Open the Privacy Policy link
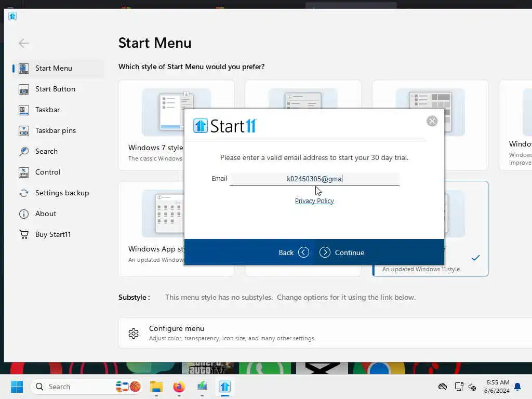 [314, 201]
